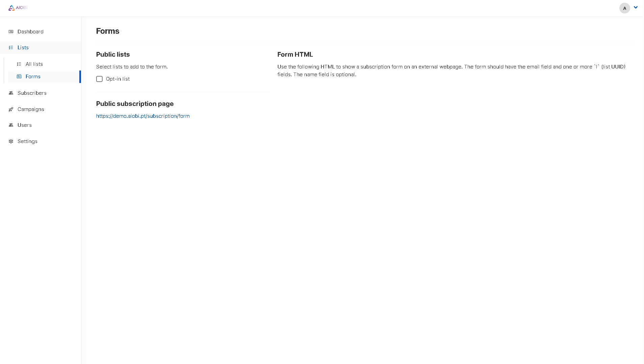The height and width of the screenshot is (364, 644).
Task: Open the public subscription page link
Action: 143,116
